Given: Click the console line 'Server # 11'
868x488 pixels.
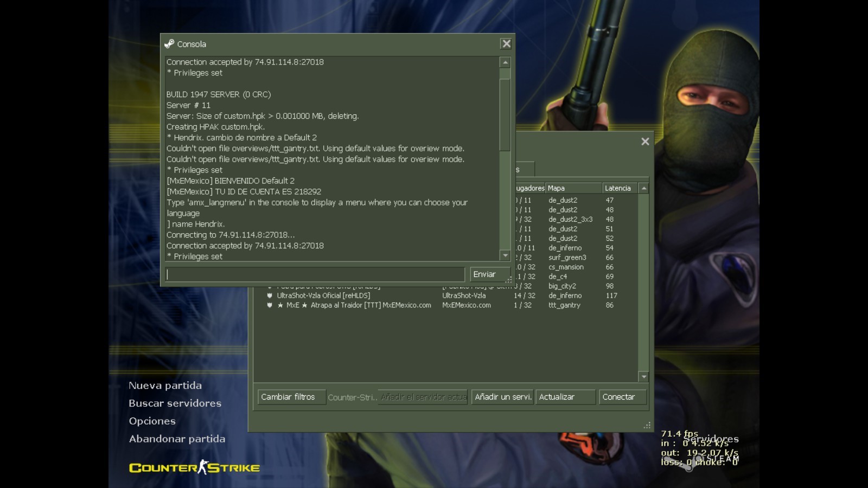Looking at the screenshot, I should pyautogui.click(x=188, y=105).
